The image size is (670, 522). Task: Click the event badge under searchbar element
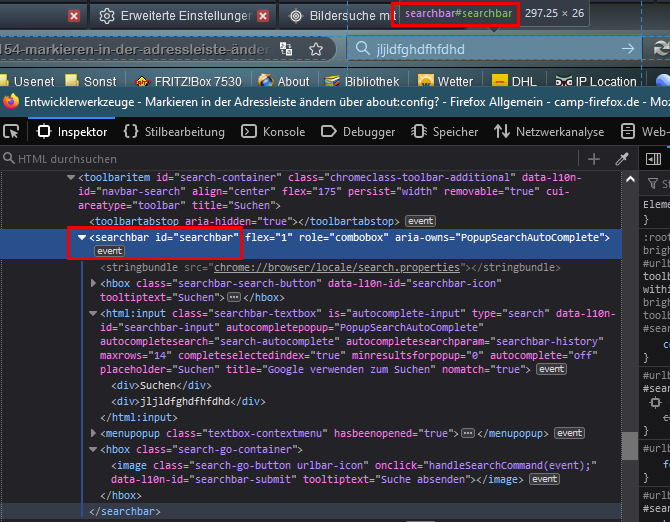click(x=110, y=251)
